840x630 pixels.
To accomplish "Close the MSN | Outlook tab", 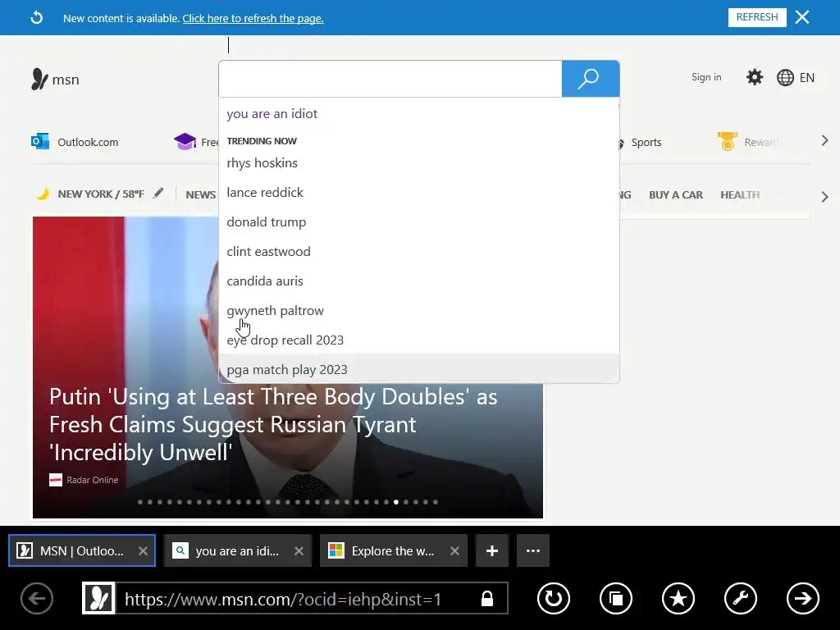I will pyautogui.click(x=143, y=550).
